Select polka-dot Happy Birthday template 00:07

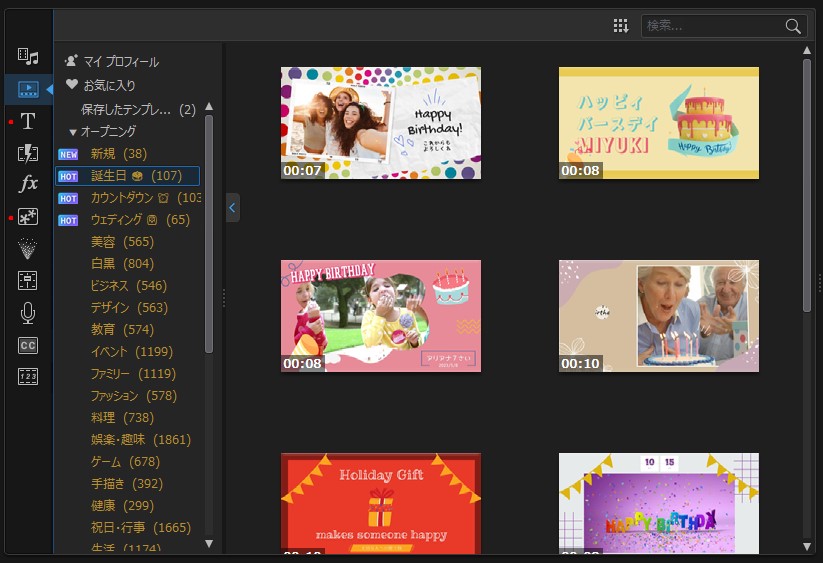pyautogui.click(x=381, y=123)
